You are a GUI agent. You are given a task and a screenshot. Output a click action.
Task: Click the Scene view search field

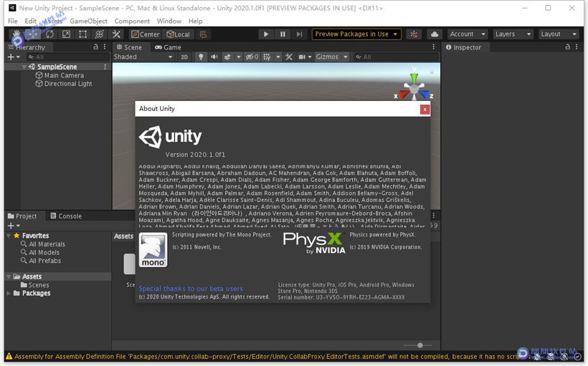coord(396,57)
